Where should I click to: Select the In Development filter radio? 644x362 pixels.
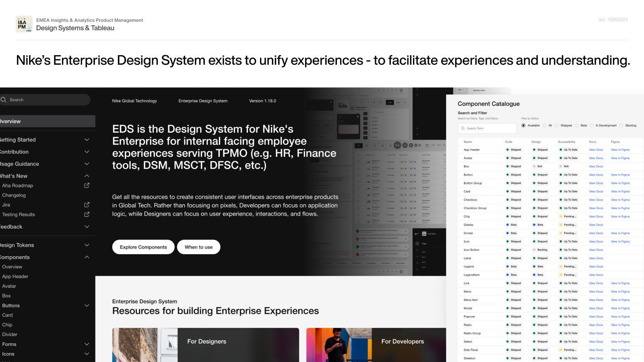coord(591,125)
